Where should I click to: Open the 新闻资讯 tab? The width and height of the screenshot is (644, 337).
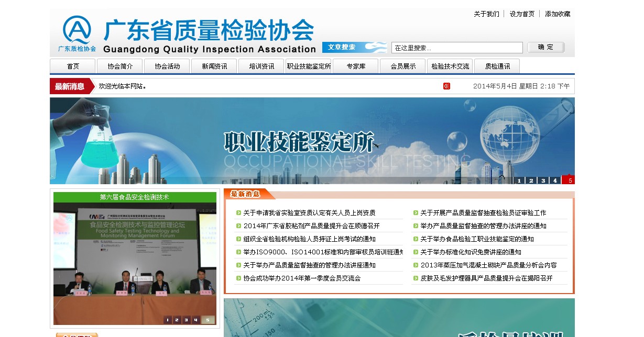(x=214, y=66)
